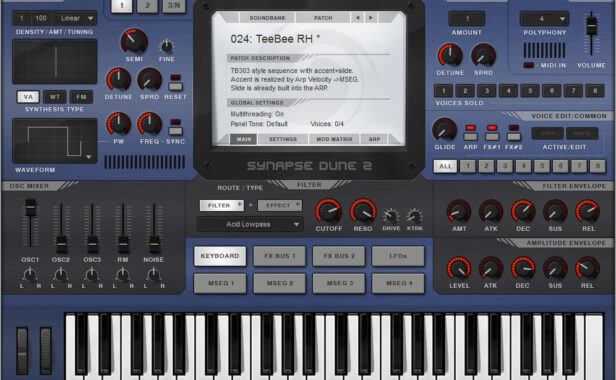
Task: Open the SOUNDBANK menu
Action: click(267, 18)
